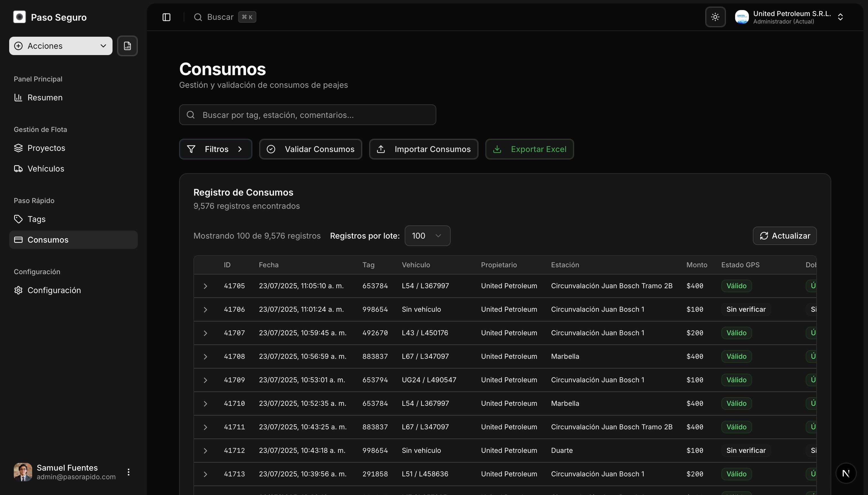This screenshot has height=495, width=868.
Task: Click Exportar Excel
Action: pos(529,149)
